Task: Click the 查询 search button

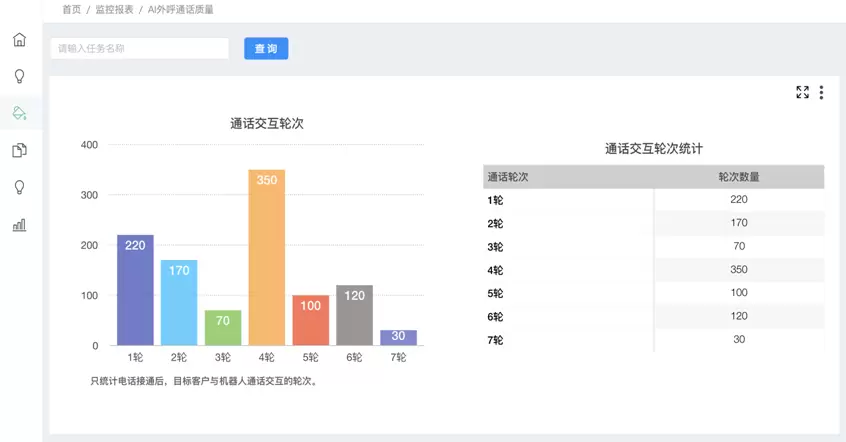Action: pyautogui.click(x=266, y=48)
